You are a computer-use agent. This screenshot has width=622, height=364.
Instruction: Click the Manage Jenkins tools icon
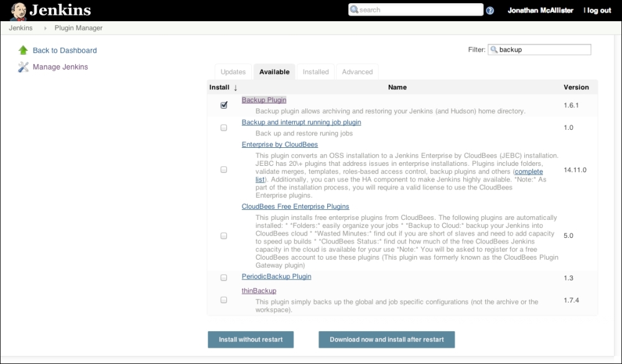tap(24, 67)
